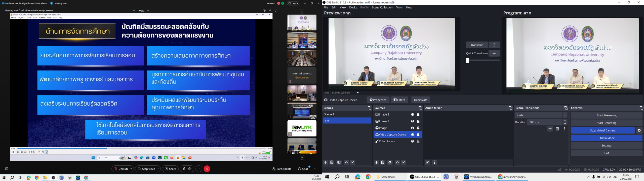Viewport: 644px width, 181px height.
Task: Pop out the Controls dock
Action: click(641, 108)
